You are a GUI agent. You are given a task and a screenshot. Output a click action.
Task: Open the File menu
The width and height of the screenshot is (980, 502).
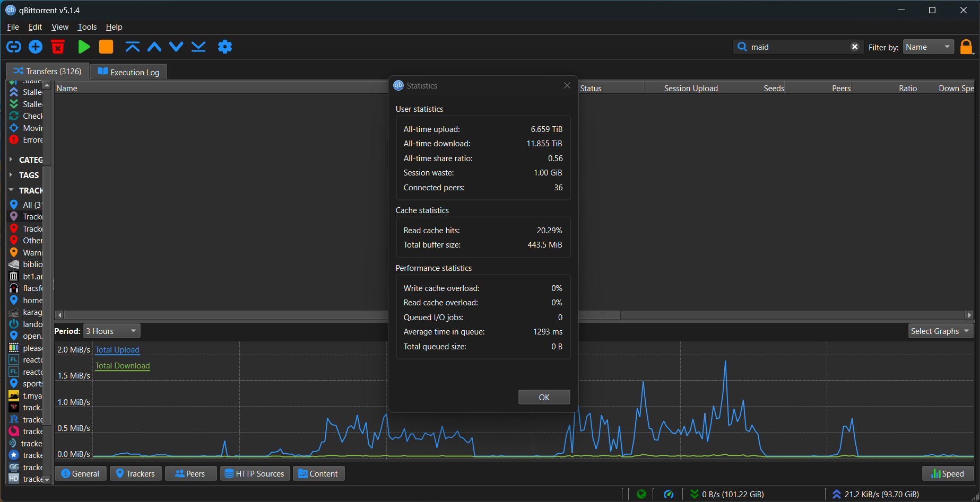pyautogui.click(x=13, y=27)
